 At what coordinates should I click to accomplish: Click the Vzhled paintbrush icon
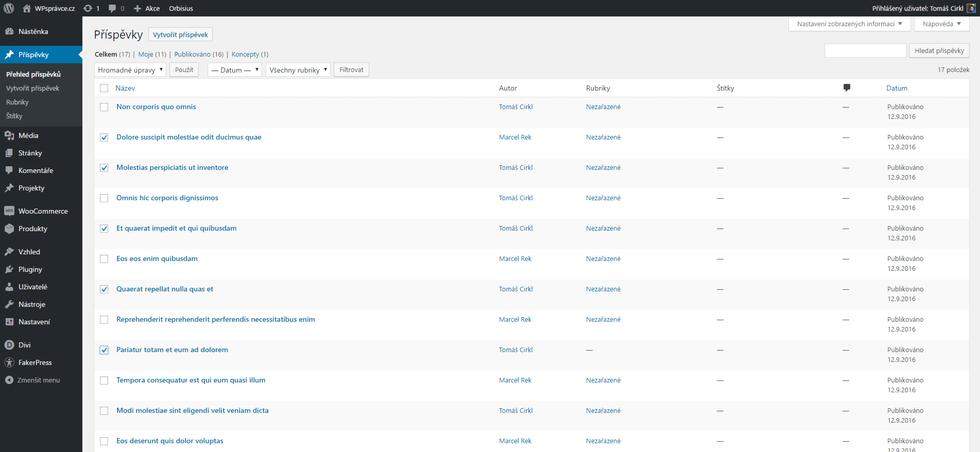point(9,252)
